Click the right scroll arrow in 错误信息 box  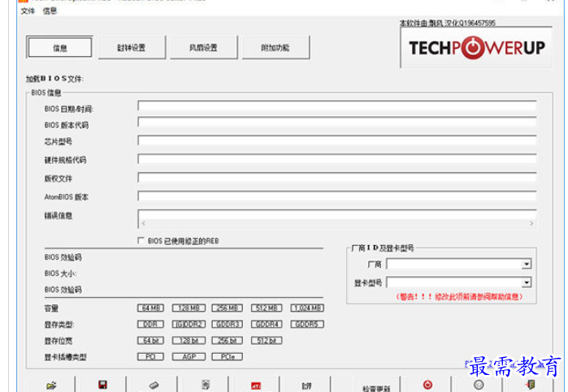531,223
